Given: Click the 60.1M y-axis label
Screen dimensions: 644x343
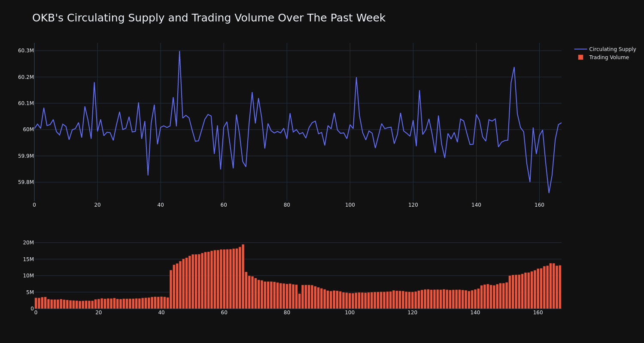Looking at the screenshot, I should tap(26, 103).
